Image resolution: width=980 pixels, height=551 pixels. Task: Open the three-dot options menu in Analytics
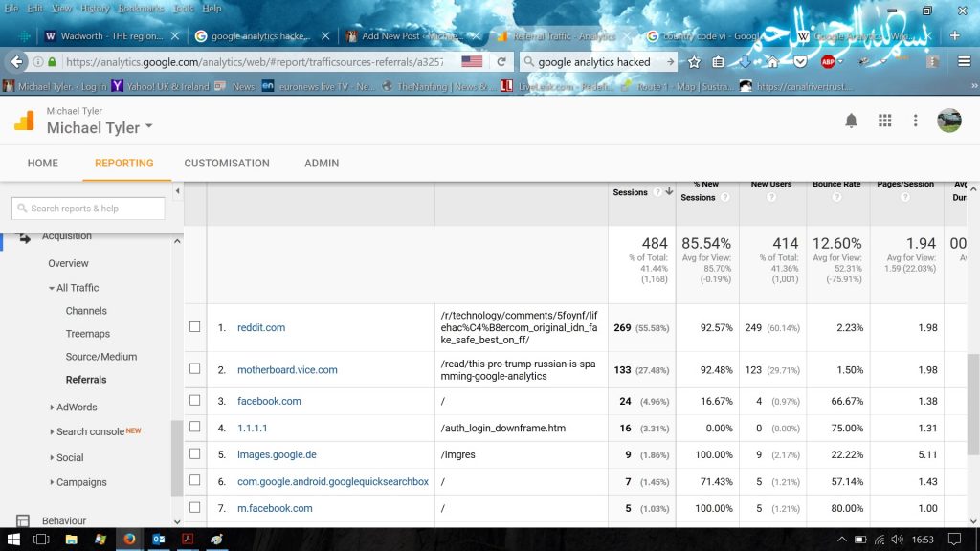tap(916, 121)
